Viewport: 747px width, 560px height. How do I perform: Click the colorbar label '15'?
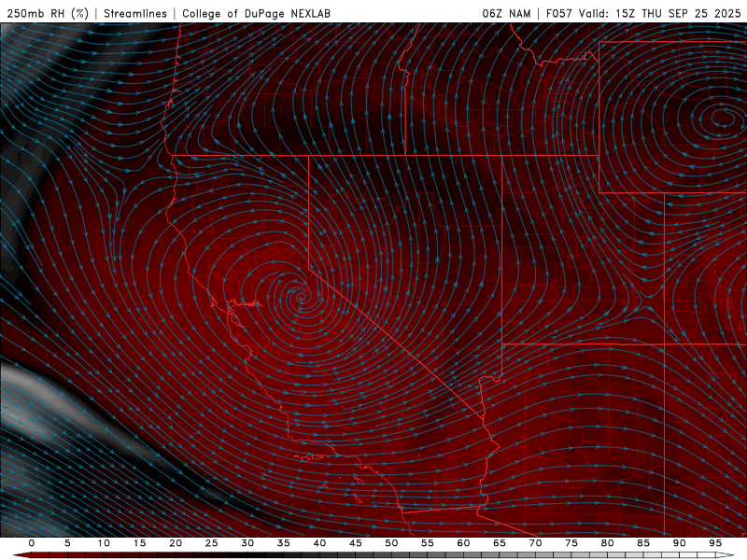point(139,543)
